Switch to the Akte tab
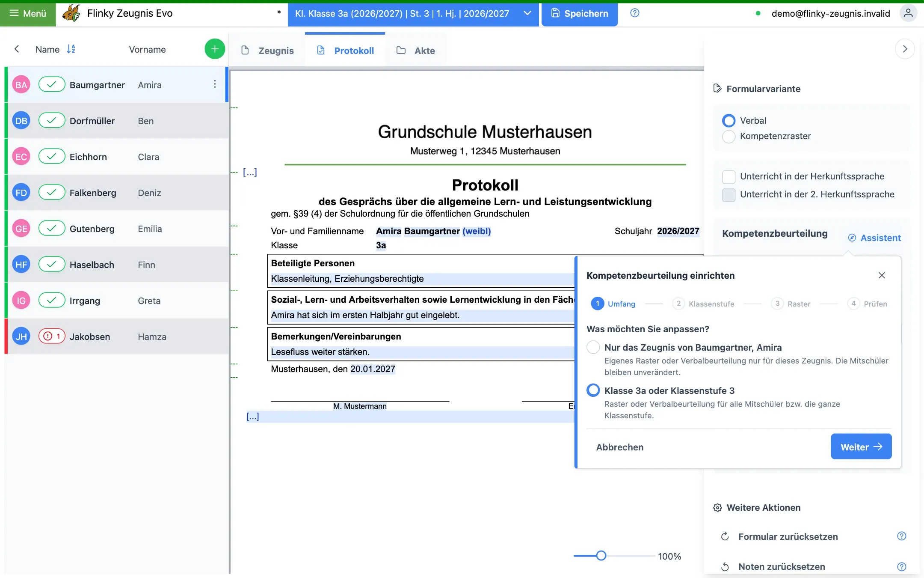 [416, 51]
